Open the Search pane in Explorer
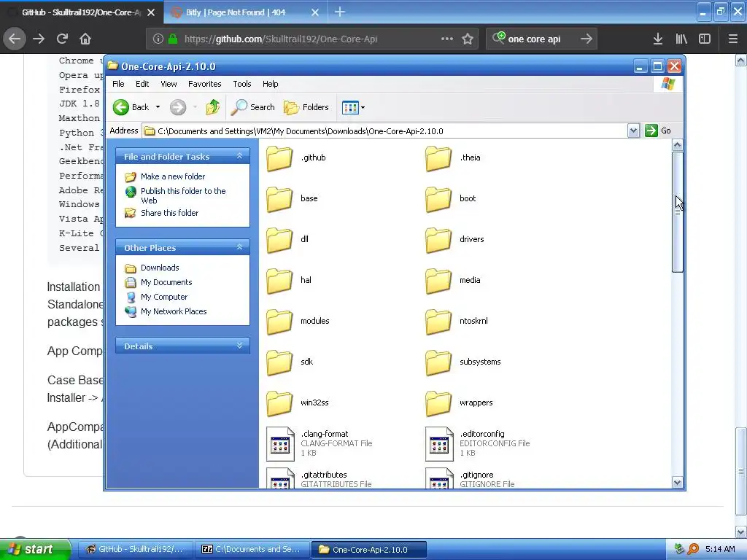Image resolution: width=747 pixels, height=560 pixels. pyautogui.click(x=253, y=107)
